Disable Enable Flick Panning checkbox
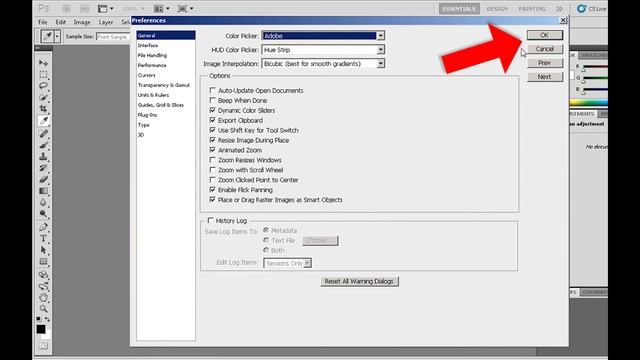The width and height of the screenshot is (640, 360). (x=213, y=189)
